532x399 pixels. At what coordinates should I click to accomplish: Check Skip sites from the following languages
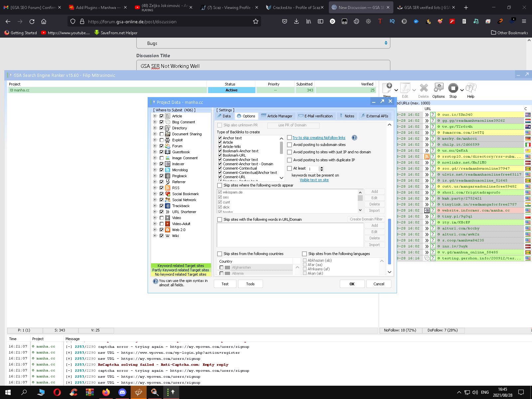click(x=304, y=254)
